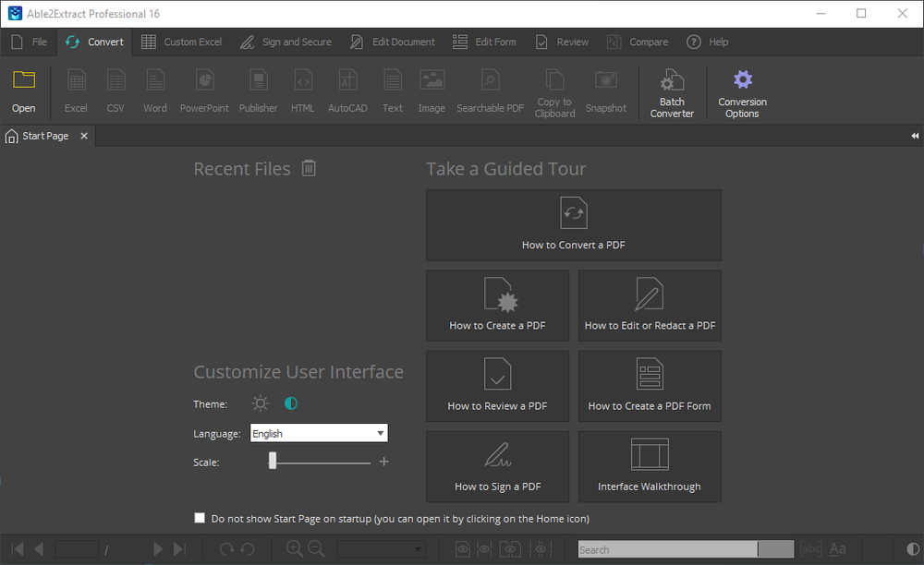Image resolution: width=924 pixels, height=565 pixels.
Task: Switch to the Review tab
Action: click(562, 42)
